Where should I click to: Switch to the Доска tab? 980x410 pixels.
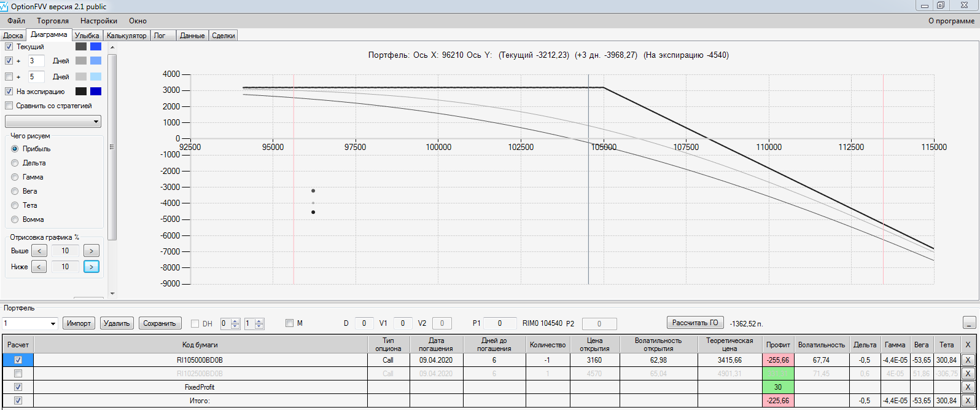point(14,36)
